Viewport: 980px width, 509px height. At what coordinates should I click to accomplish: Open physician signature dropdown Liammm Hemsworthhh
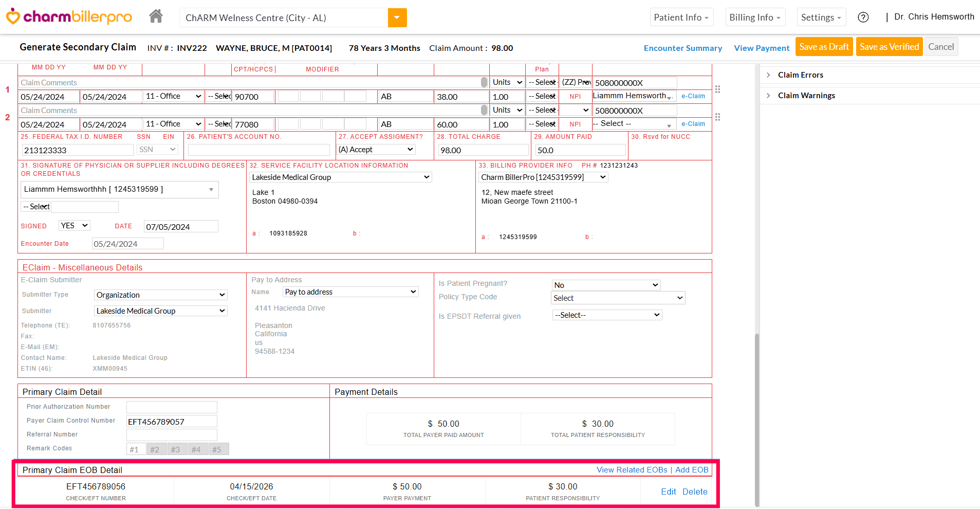[x=120, y=190]
